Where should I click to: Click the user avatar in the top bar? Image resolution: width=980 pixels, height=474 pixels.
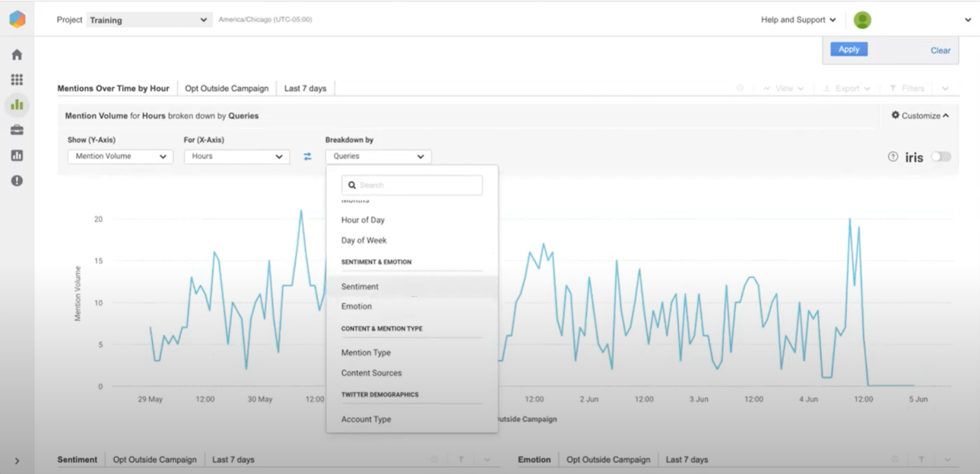(861, 20)
